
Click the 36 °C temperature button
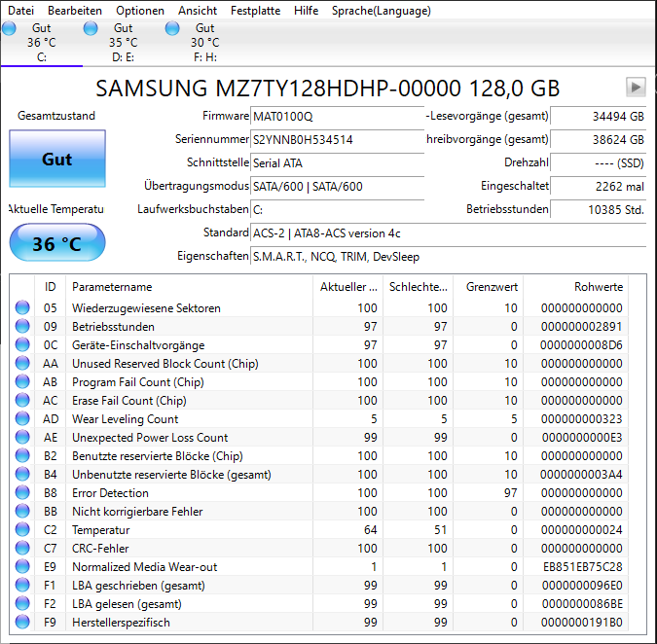(x=57, y=243)
